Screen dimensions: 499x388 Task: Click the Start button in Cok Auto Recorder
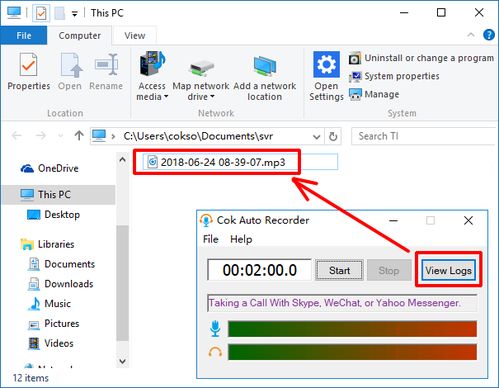pyautogui.click(x=339, y=270)
